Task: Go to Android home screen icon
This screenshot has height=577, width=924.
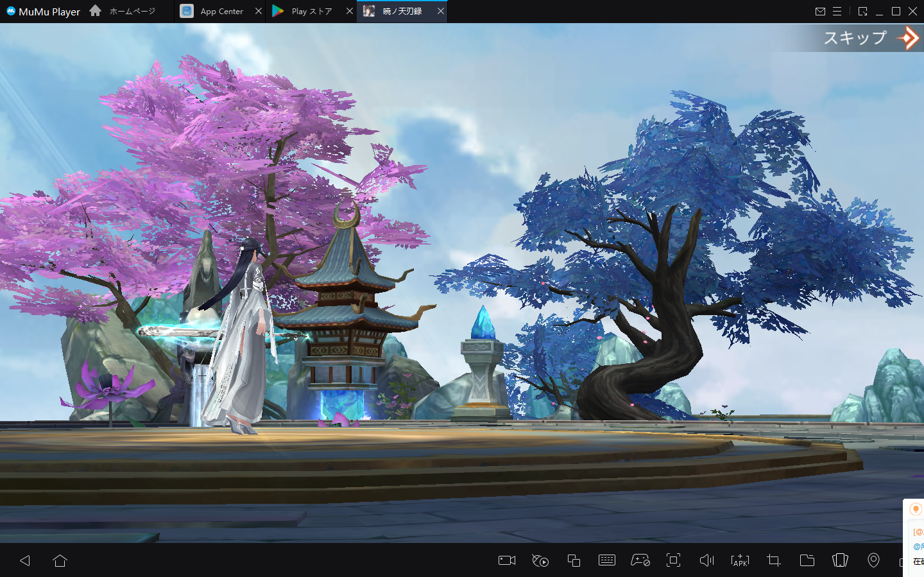Action: (x=60, y=560)
